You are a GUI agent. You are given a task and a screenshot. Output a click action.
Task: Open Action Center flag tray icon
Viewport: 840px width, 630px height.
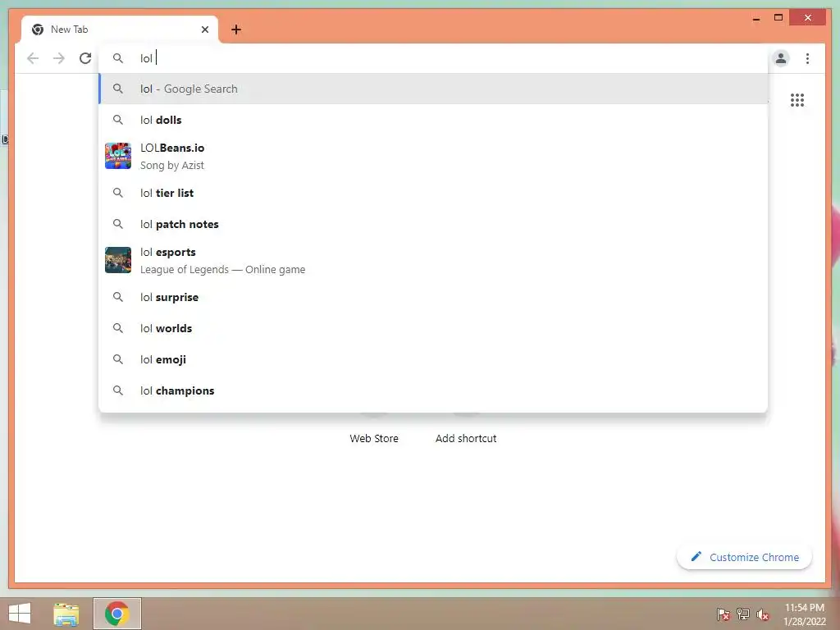(724, 614)
